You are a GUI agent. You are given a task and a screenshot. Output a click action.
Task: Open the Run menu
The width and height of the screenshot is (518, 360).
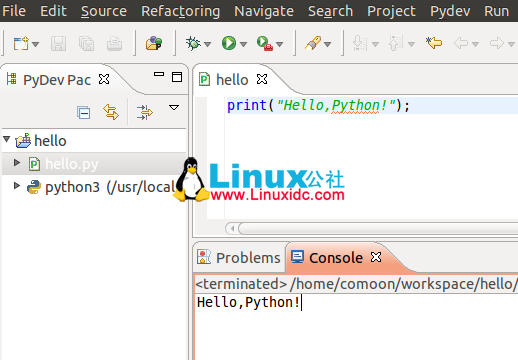[x=496, y=11]
